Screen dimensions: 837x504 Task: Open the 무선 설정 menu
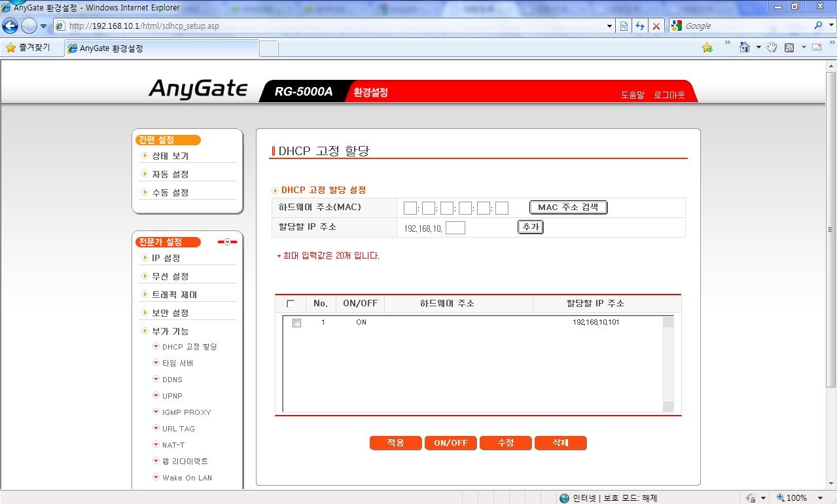[170, 277]
